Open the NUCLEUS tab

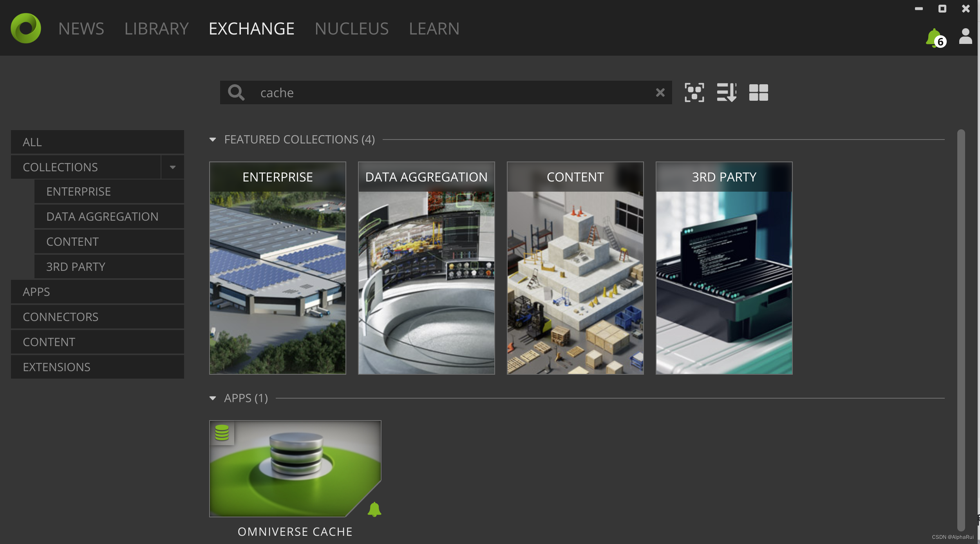pos(352,29)
